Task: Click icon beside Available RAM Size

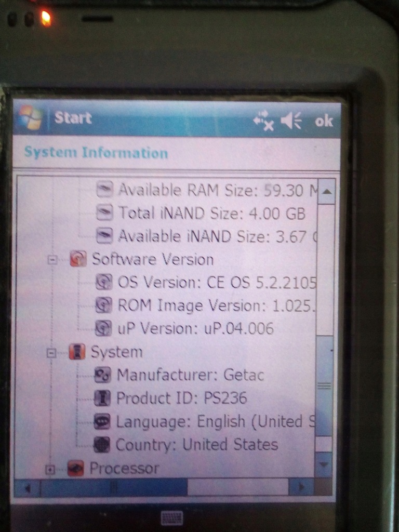Action: click(104, 189)
